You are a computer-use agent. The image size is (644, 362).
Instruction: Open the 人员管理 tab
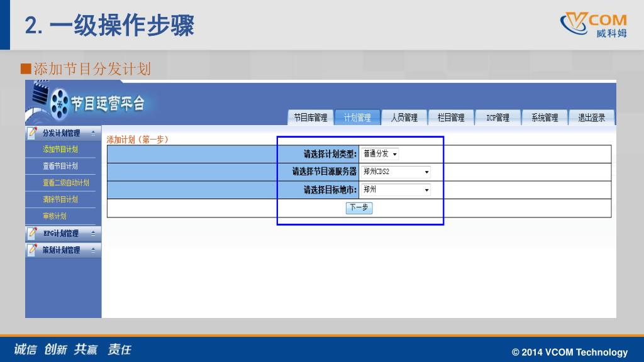[x=404, y=118]
